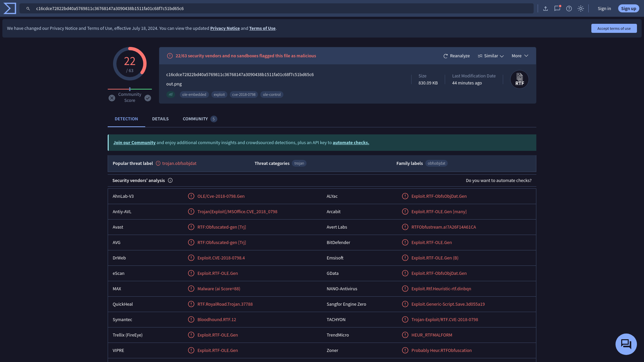Switch to the DETECTION tab
This screenshot has height=362, width=644.
click(126, 119)
